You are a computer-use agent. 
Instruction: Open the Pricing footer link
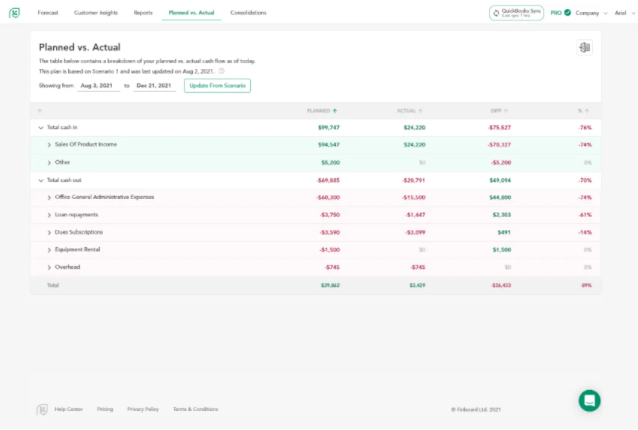pos(105,409)
